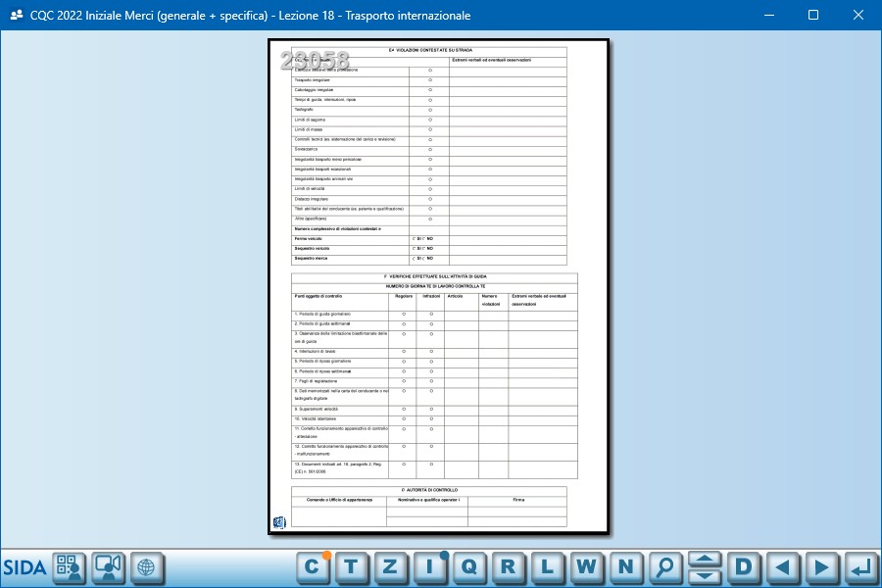Click the Q toolbar button

(x=468, y=566)
